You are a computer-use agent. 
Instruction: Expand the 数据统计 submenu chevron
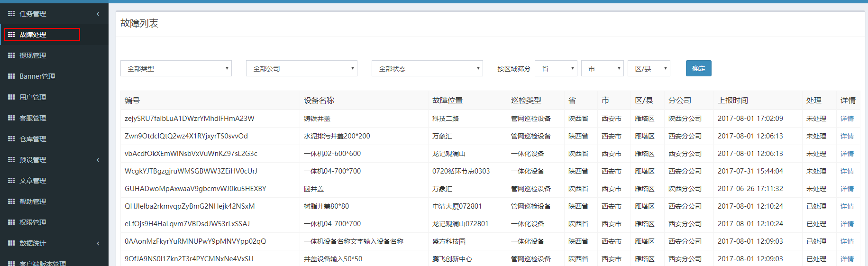pyautogui.click(x=98, y=243)
